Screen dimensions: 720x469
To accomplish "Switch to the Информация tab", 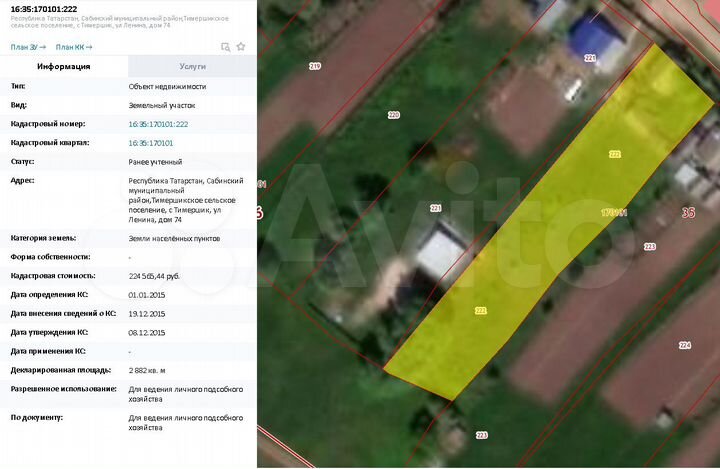I will (x=64, y=66).
